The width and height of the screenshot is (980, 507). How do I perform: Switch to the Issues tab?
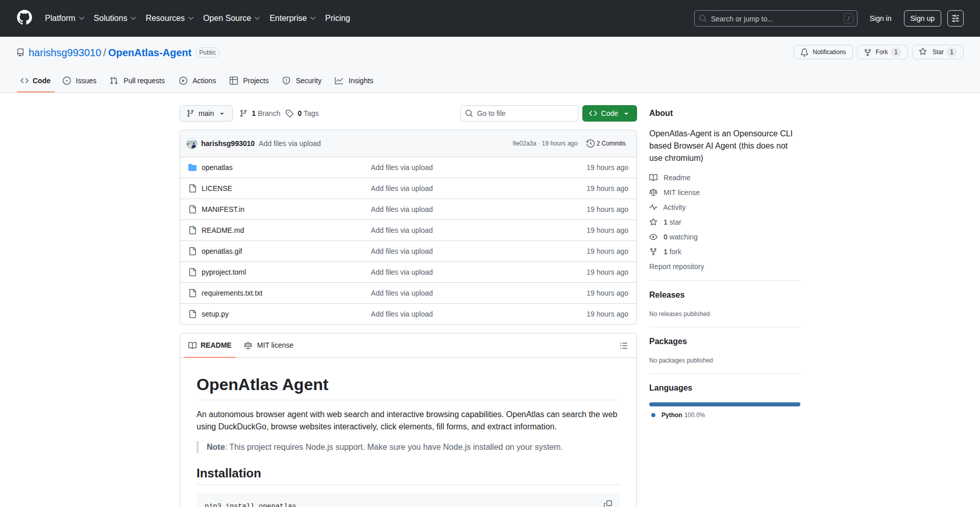[x=80, y=81]
